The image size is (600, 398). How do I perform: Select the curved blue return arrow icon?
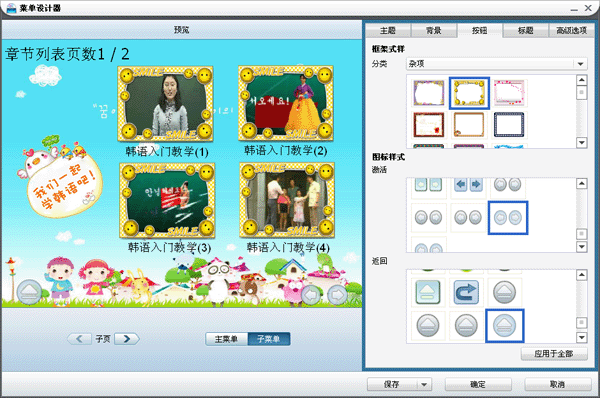[x=466, y=292]
